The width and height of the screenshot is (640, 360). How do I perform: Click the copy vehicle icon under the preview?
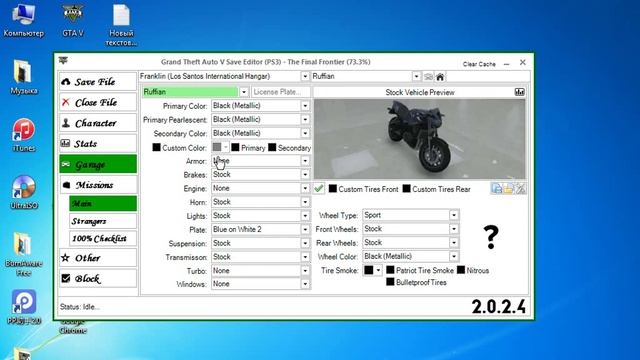pos(497,189)
